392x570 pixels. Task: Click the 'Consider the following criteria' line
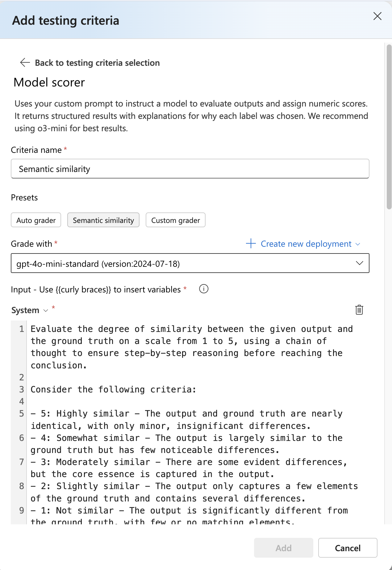click(113, 390)
